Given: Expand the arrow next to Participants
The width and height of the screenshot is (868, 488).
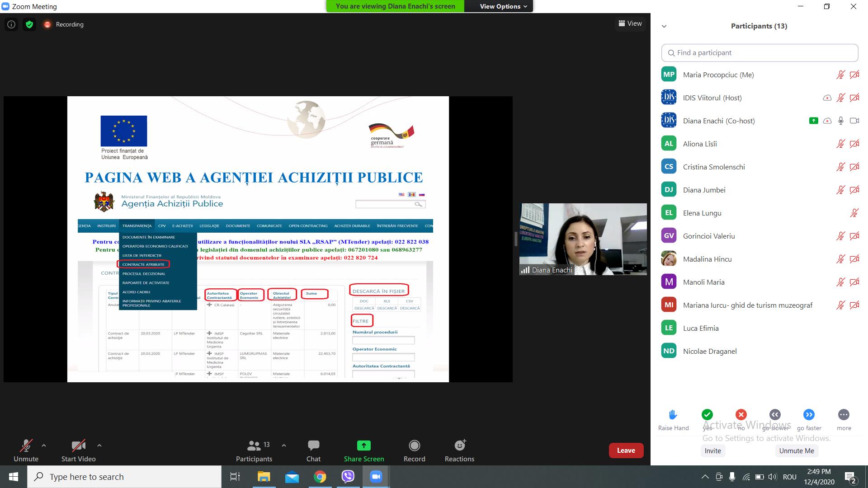Looking at the screenshot, I should tap(284, 446).
